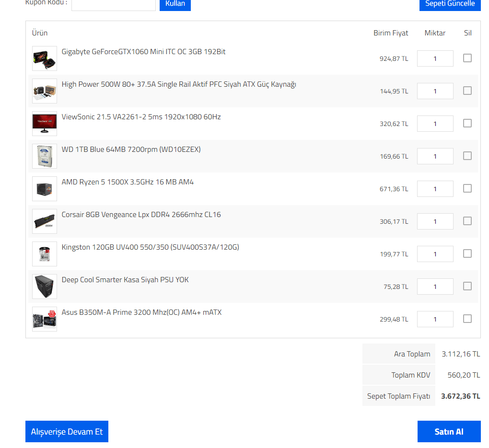This screenshot has width=489, height=448.
Task: Open Asus B350M-A Prime product link
Action: (x=141, y=312)
